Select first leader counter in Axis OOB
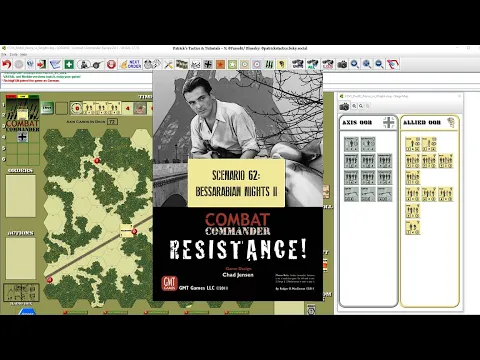Viewport: 480px width, 360px height. click(351, 144)
